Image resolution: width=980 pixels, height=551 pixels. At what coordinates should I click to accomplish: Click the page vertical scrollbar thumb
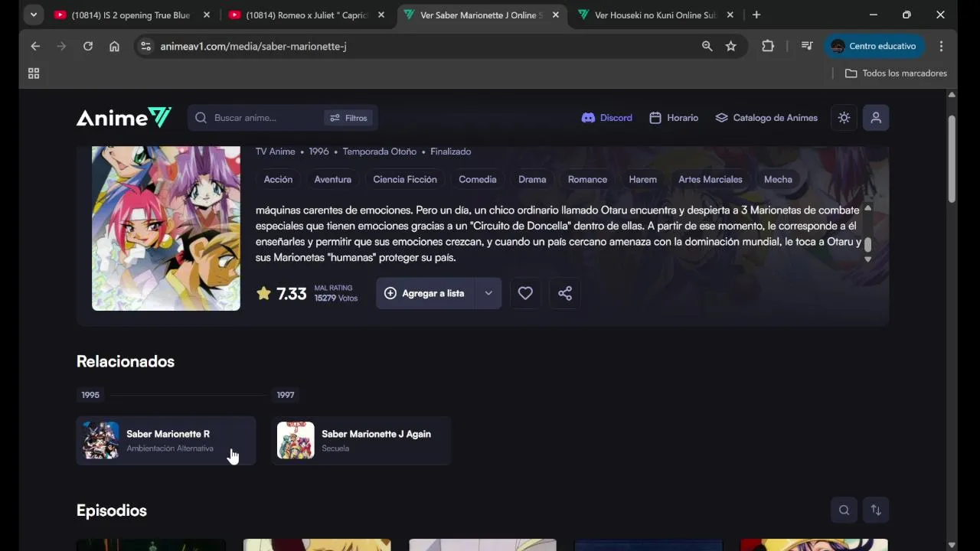tap(952, 159)
